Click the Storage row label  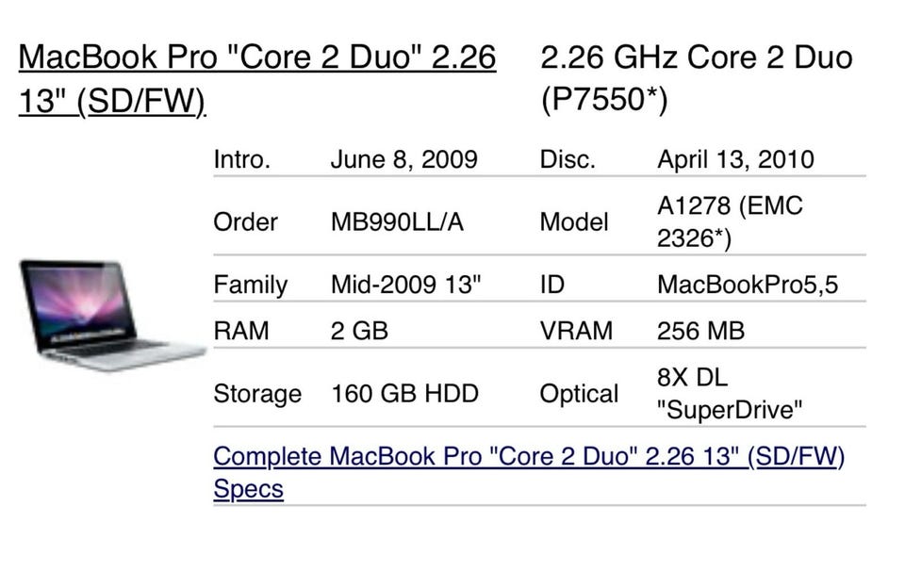point(257,394)
